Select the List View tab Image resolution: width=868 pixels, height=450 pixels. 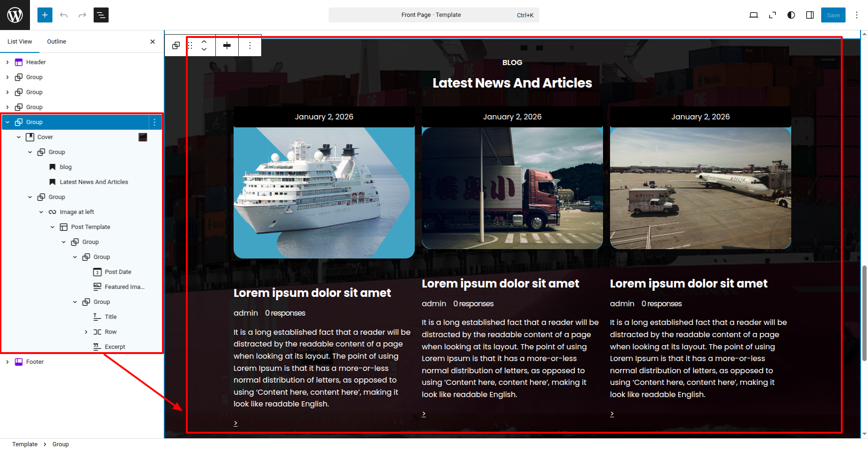pyautogui.click(x=20, y=42)
